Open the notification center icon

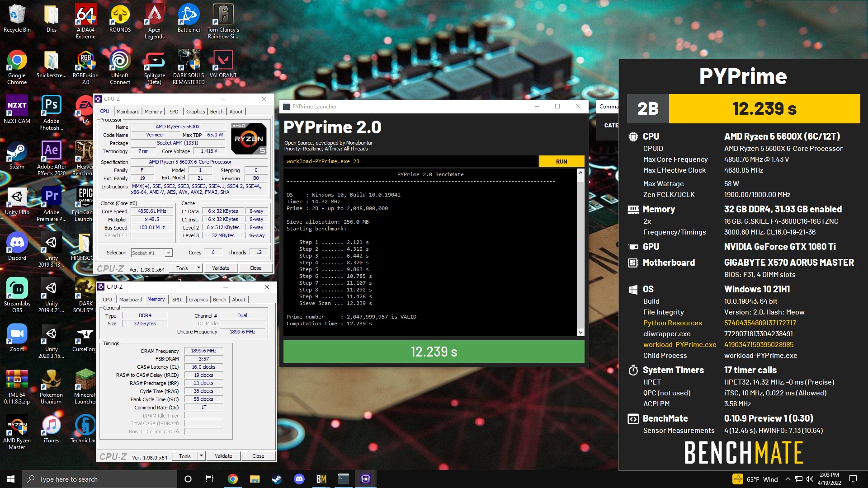853,479
